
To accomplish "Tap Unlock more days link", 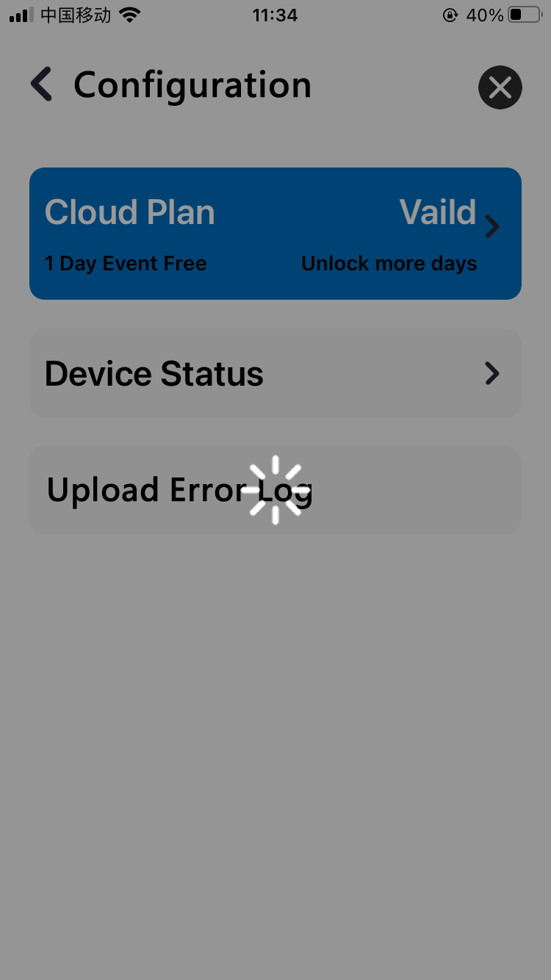I will (389, 264).
